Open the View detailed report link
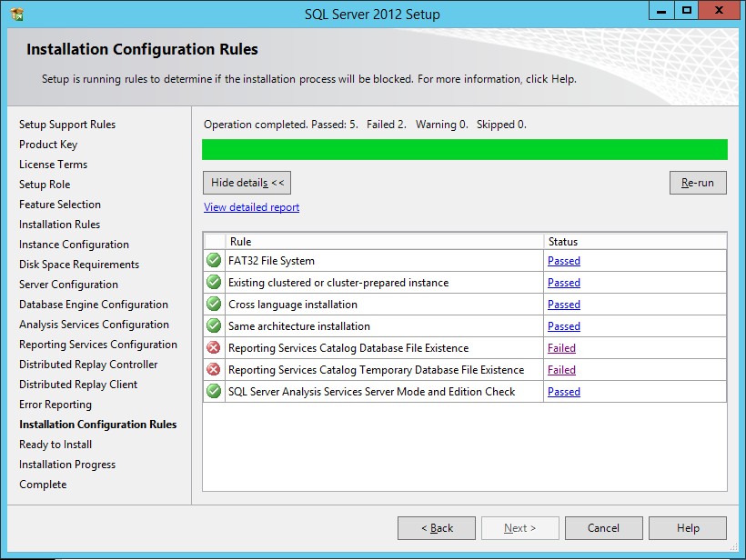 click(252, 207)
